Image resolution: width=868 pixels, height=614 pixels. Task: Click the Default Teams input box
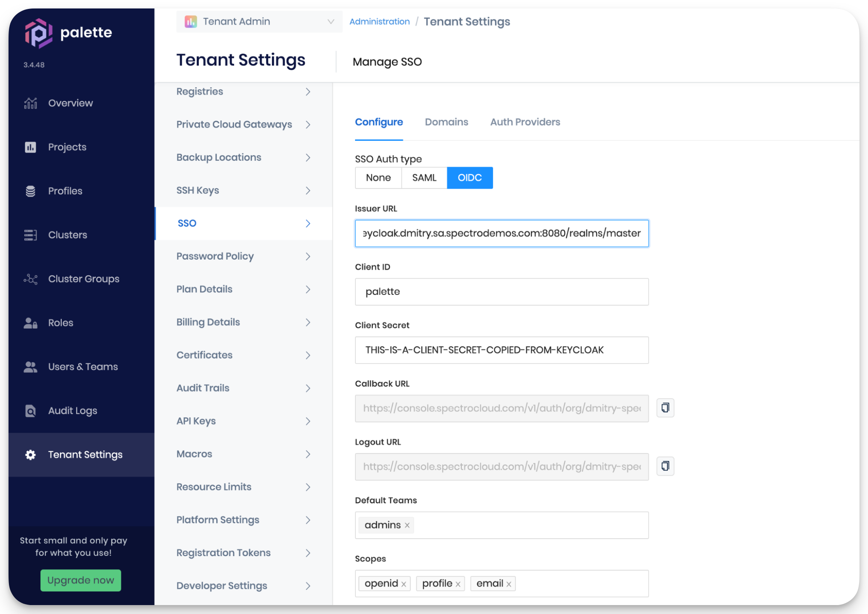[x=502, y=525]
